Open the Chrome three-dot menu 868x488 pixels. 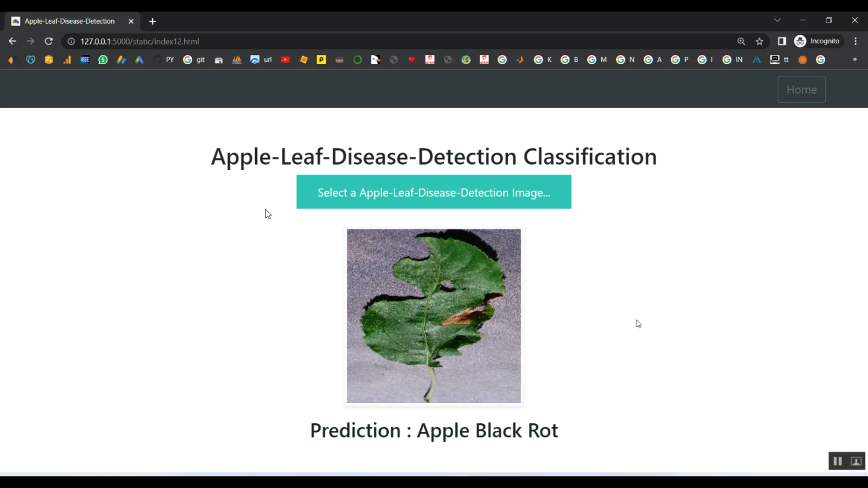pos(855,41)
